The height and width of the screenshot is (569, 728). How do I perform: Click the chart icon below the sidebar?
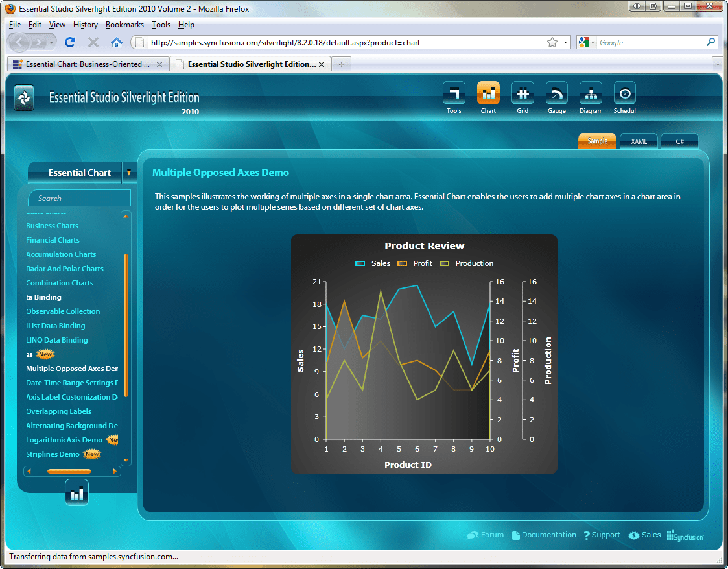click(x=76, y=492)
